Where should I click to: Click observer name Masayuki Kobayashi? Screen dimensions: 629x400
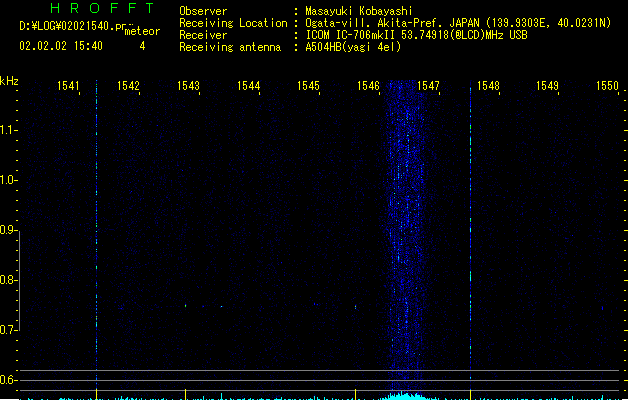click(359, 11)
